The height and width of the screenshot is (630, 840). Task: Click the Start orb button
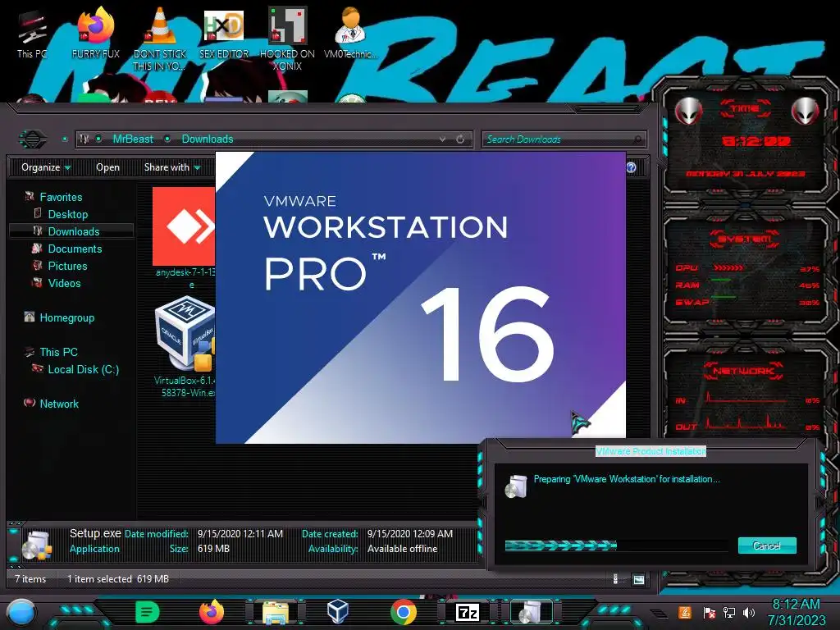(21, 612)
